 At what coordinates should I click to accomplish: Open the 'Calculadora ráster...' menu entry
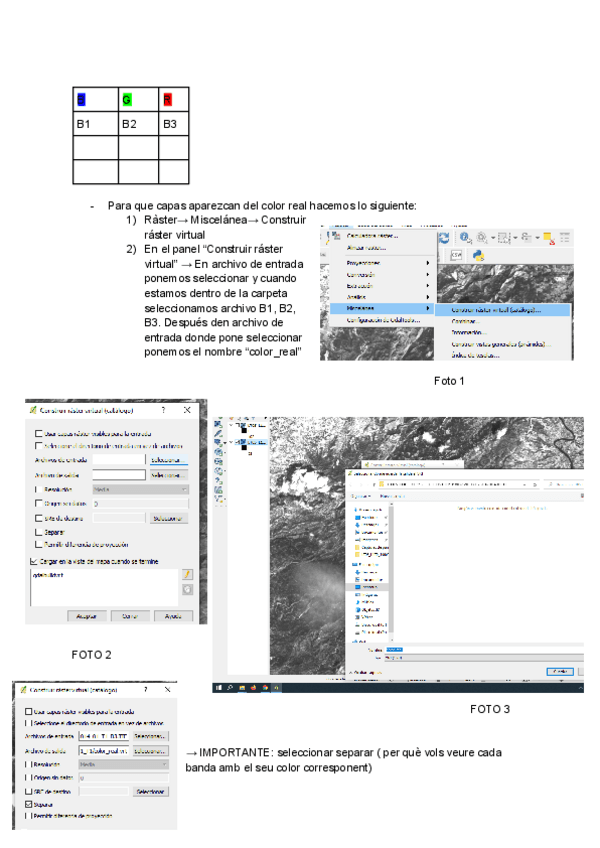pos(372,236)
